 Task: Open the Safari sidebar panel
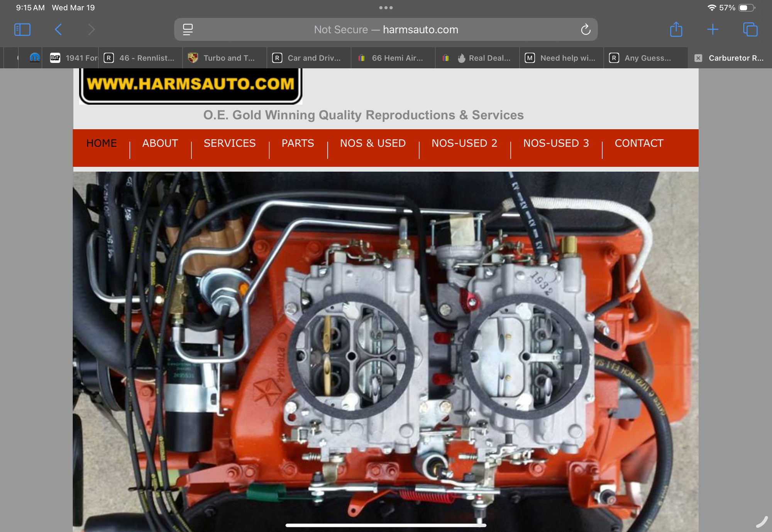point(22,30)
